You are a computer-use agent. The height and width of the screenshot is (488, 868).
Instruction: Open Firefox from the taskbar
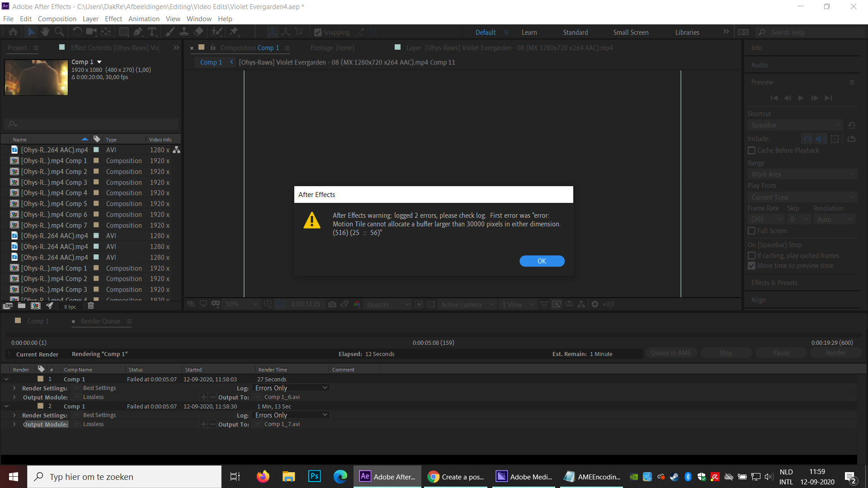(263, 476)
